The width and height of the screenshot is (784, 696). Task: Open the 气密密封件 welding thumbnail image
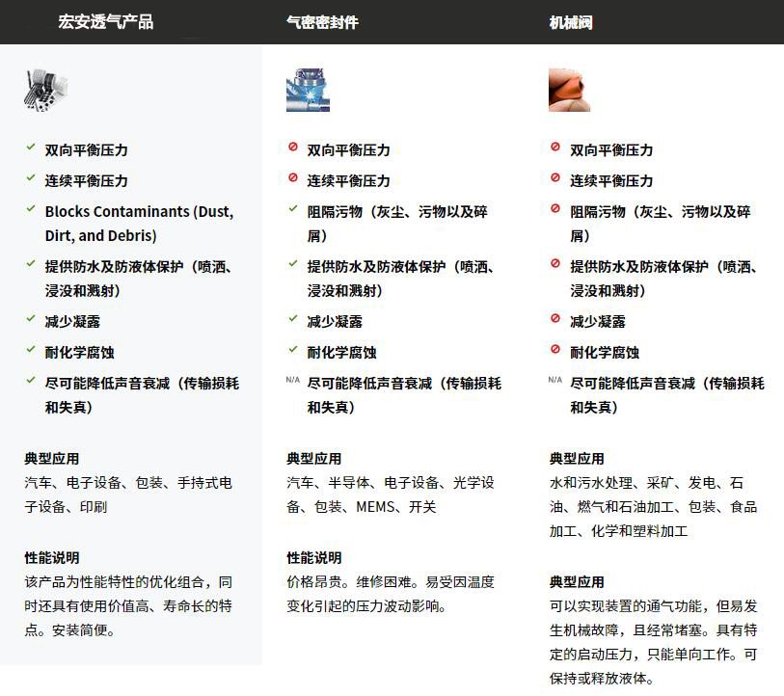pyautogui.click(x=308, y=91)
